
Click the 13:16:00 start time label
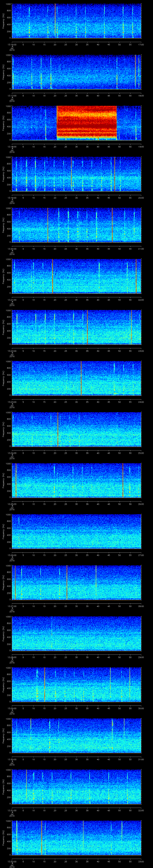point(12,44)
